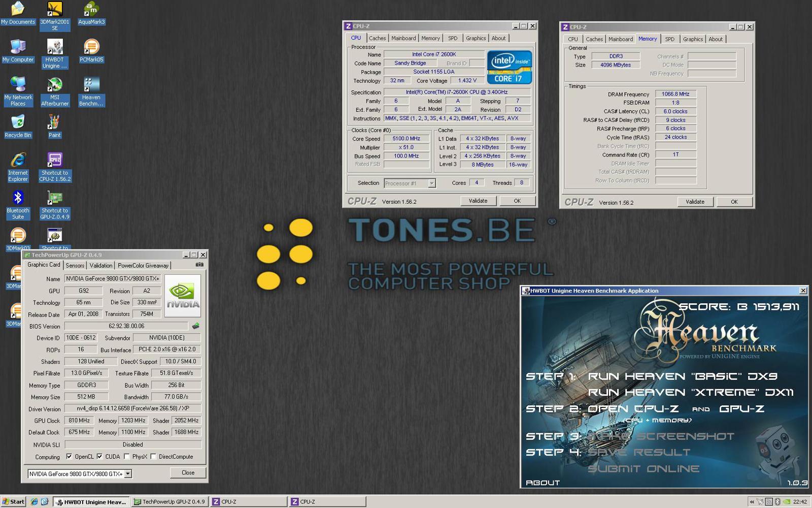
Task: Open AquaMark3 desktop icon
Action: coord(91,13)
